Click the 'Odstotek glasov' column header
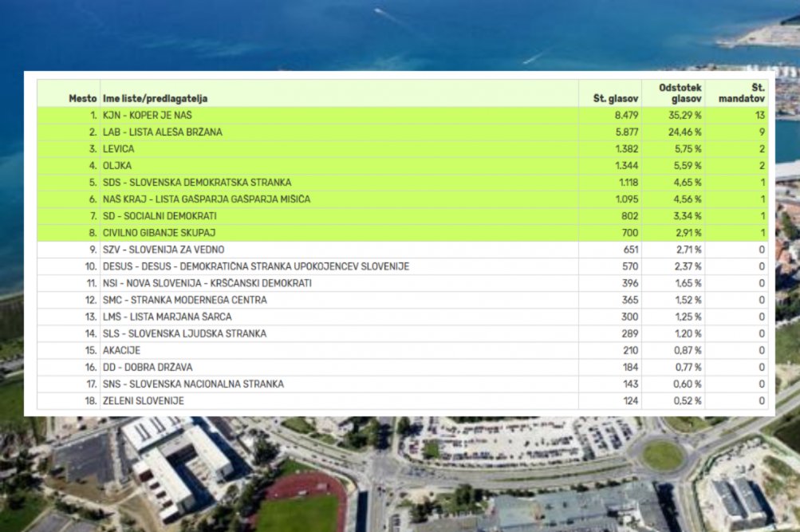Viewport: 800px width, 532px height. (x=680, y=93)
